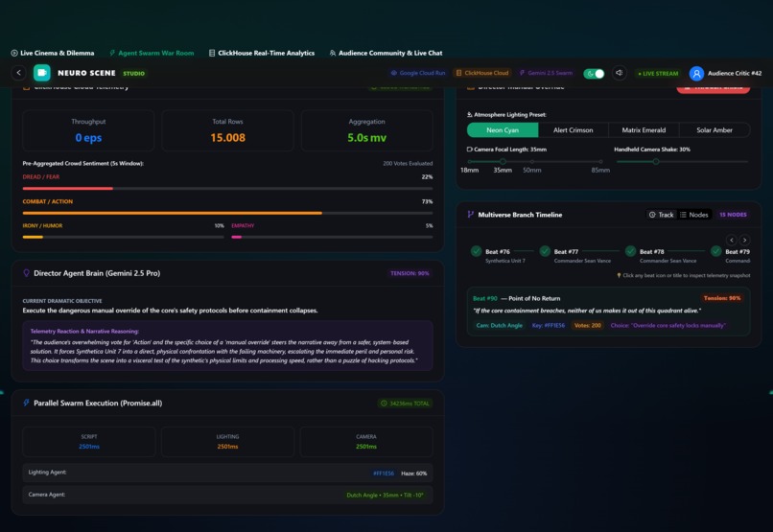The height and width of the screenshot is (532, 773).
Task: Click the Tension: 90% badge in beat card
Action: pos(722,298)
